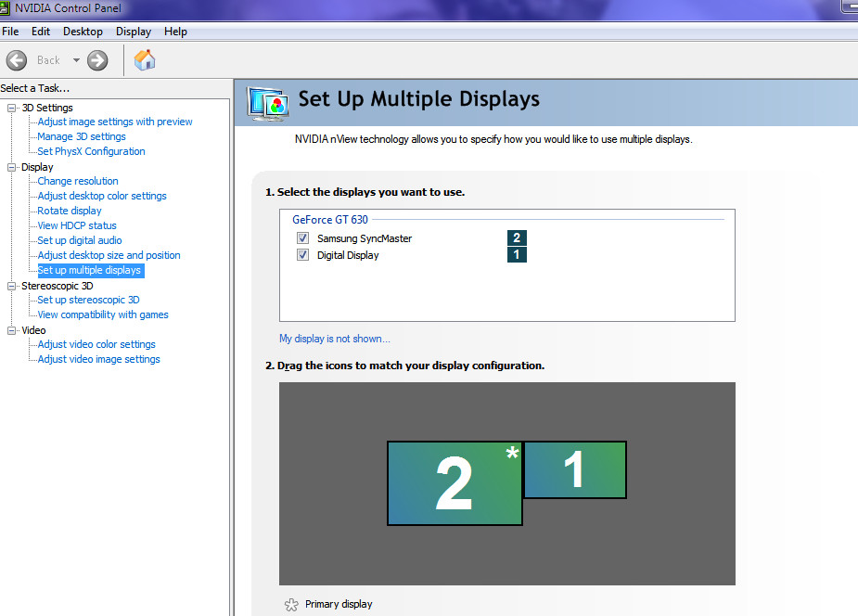Open Set up digital audio task

point(80,240)
